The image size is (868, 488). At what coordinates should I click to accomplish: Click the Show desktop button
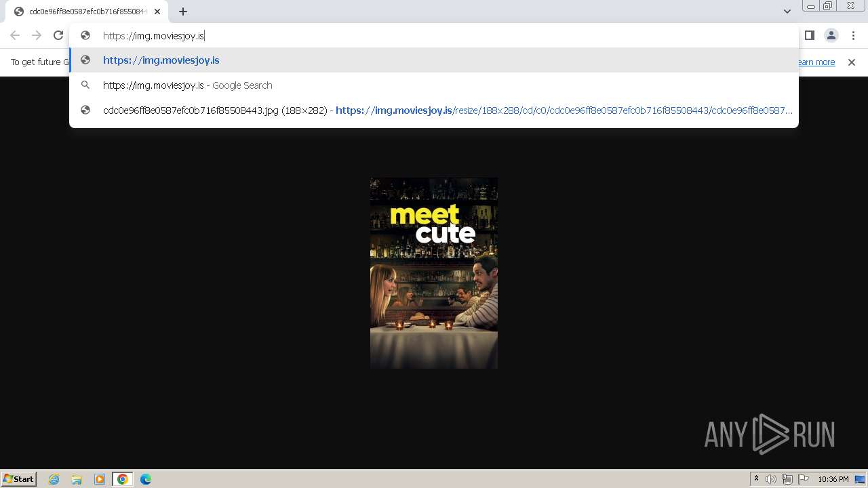pos(861,479)
